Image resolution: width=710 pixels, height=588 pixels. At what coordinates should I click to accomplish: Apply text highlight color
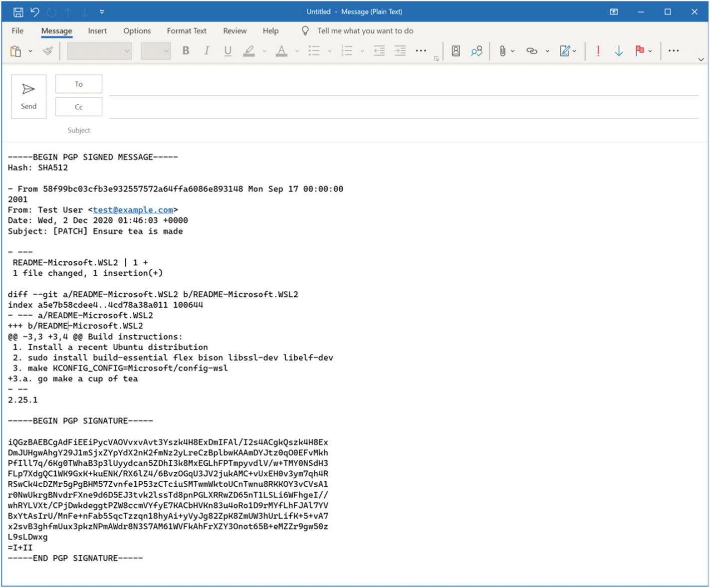249,51
